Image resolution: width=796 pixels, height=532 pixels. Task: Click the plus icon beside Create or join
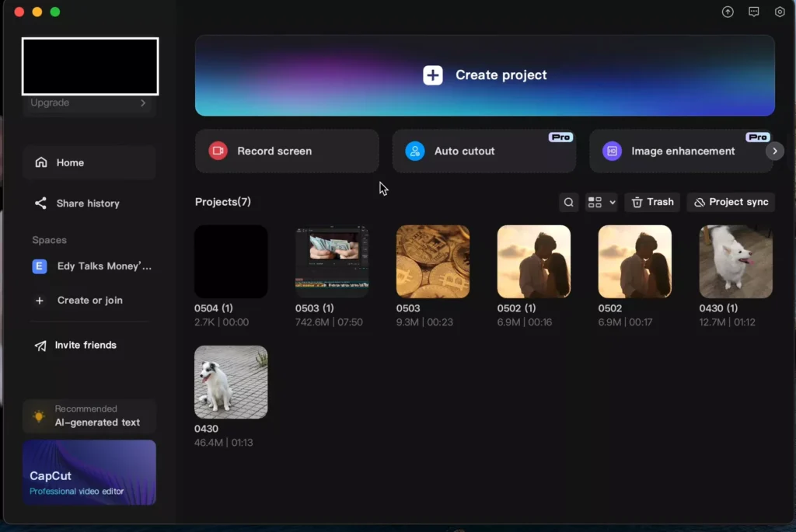click(x=40, y=301)
